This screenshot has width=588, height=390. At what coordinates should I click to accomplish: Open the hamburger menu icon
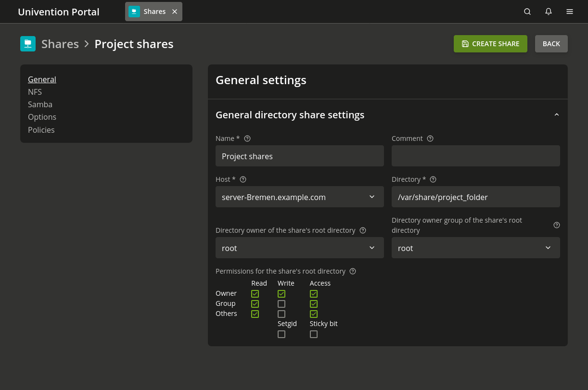click(x=570, y=12)
